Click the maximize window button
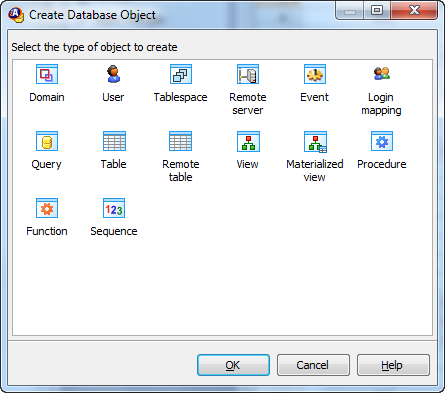This screenshot has height=393, width=445. point(377,10)
